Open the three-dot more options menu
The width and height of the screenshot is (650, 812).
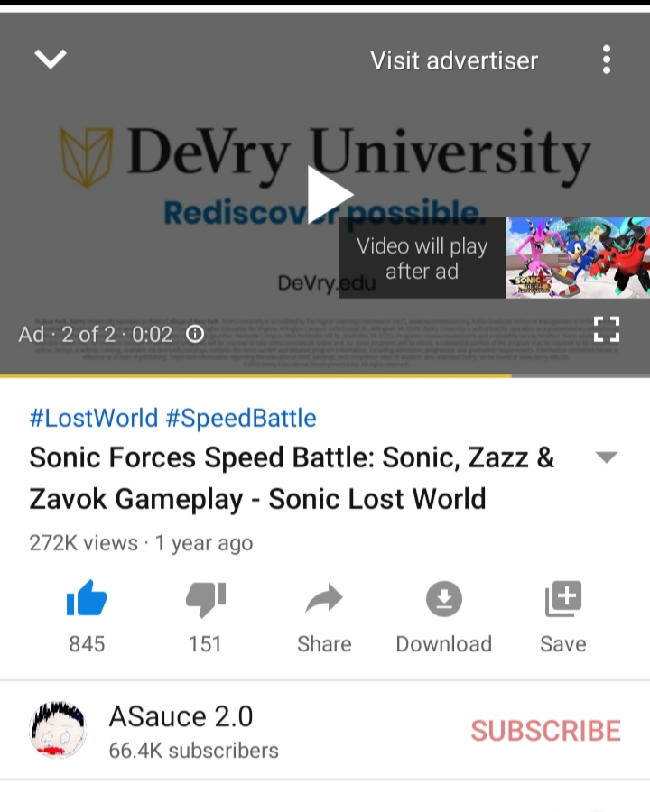point(607,60)
